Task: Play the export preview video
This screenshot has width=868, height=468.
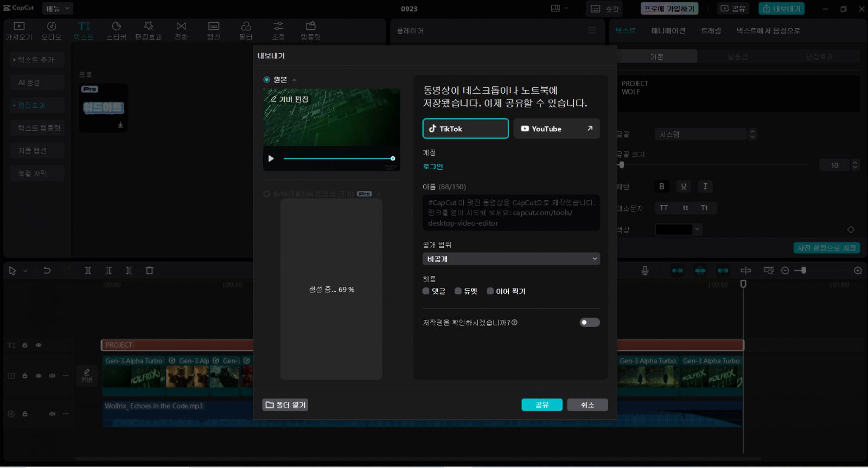Action: pos(271,158)
